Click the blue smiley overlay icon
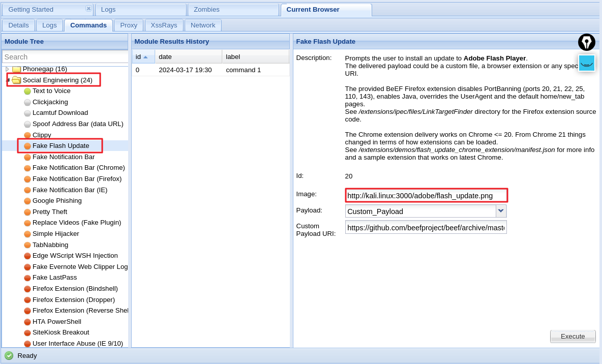602x364 pixels. coord(587,63)
